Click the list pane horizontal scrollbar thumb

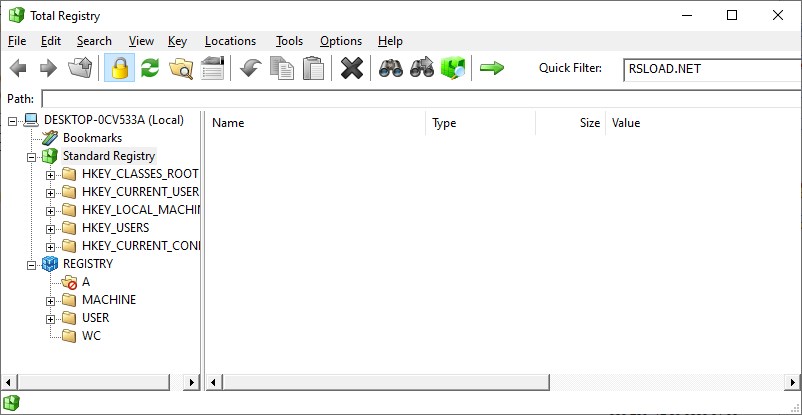point(386,382)
